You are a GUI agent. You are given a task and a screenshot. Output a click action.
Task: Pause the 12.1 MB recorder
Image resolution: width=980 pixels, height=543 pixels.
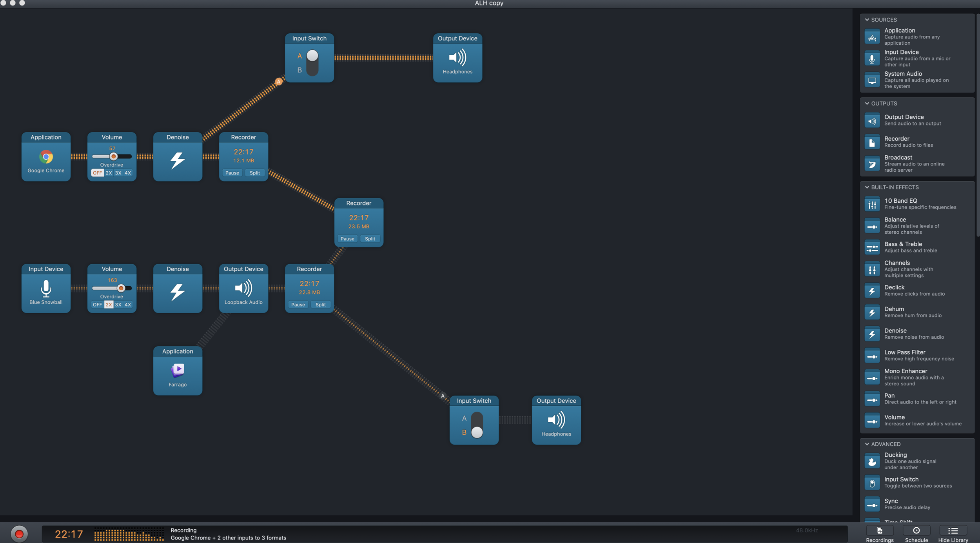pos(232,173)
